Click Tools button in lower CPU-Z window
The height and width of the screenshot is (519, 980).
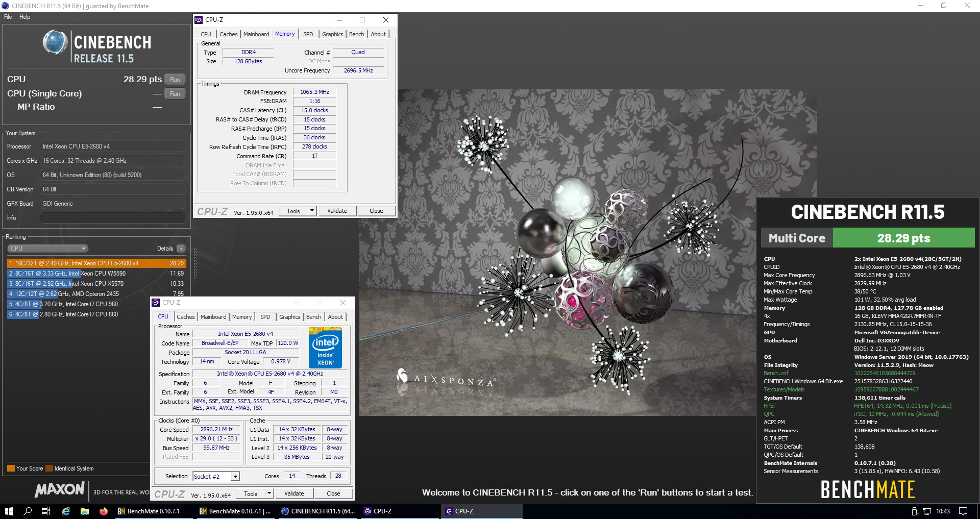coord(251,493)
